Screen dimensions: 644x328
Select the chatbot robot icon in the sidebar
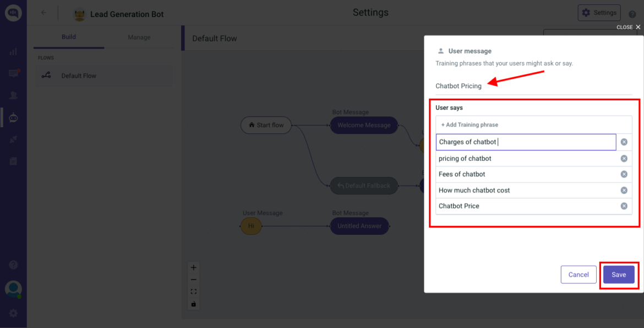pos(13,117)
